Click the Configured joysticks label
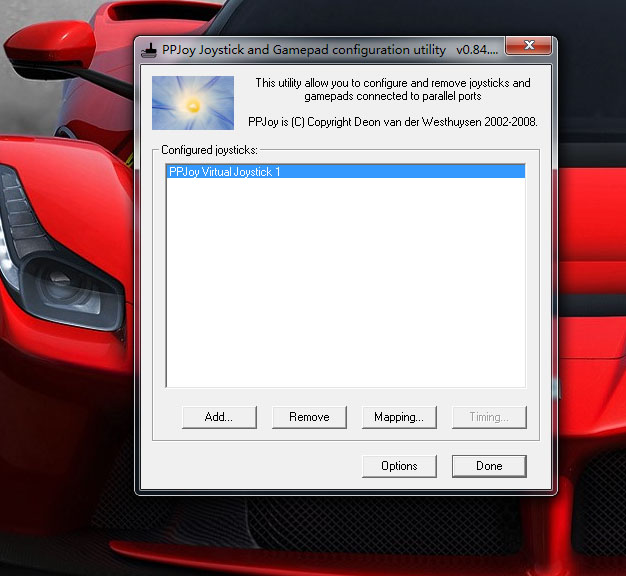 [x=209, y=150]
